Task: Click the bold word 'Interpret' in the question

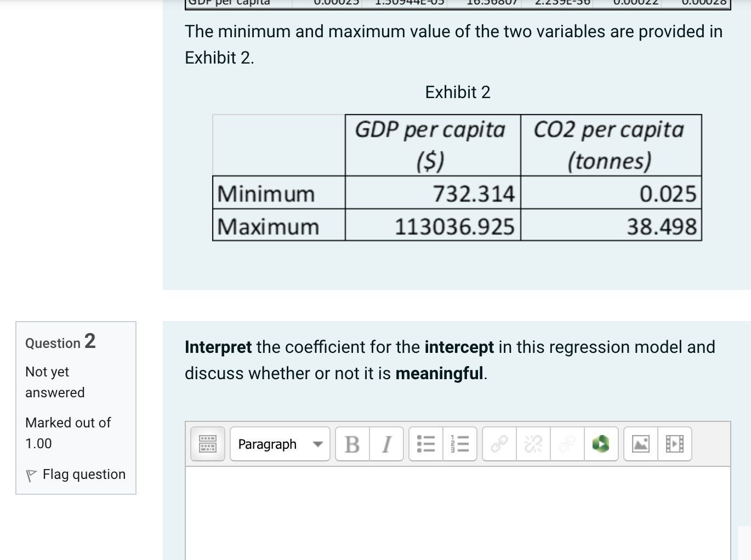Action: click(x=218, y=347)
